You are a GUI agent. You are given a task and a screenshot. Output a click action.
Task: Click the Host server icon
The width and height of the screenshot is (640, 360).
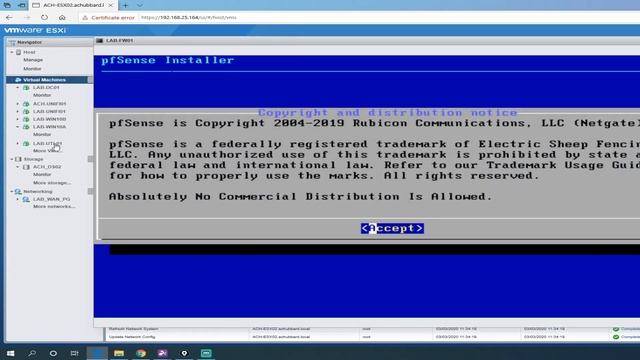click(x=18, y=52)
